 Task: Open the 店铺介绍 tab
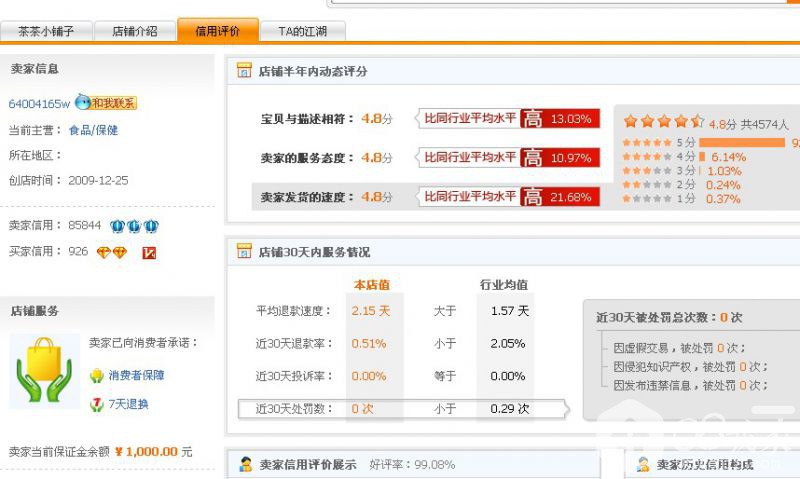(x=134, y=31)
